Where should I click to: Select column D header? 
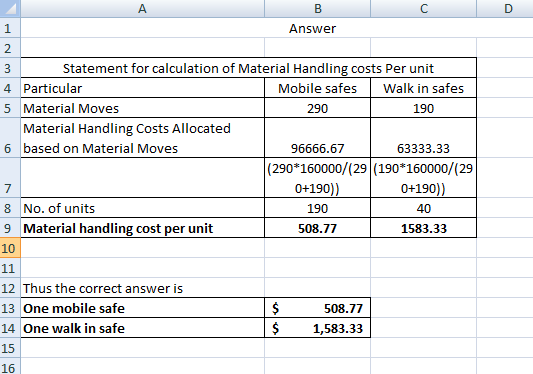coord(505,8)
